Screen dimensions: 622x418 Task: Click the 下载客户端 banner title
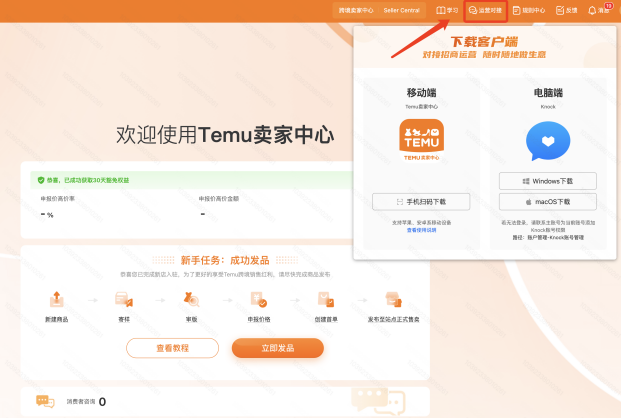(484, 42)
